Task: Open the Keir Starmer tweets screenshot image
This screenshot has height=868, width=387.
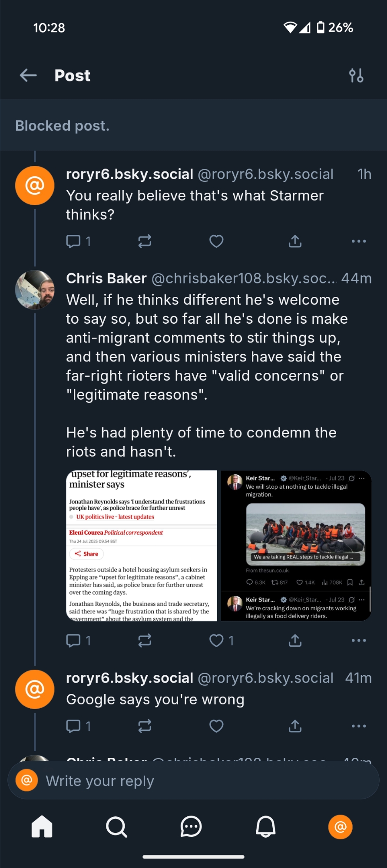Action: pyautogui.click(x=296, y=546)
